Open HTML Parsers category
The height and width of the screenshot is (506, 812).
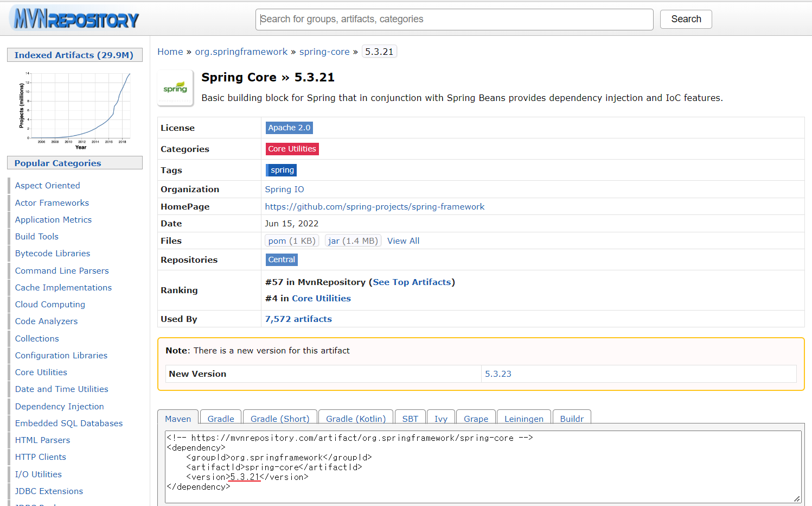click(x=43, y=440)
